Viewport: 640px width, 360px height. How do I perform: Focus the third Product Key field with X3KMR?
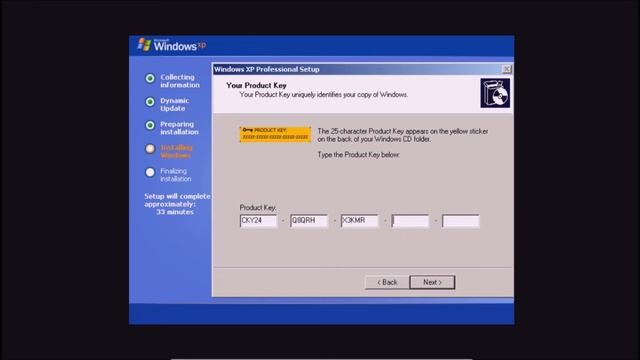pos(360,221)
